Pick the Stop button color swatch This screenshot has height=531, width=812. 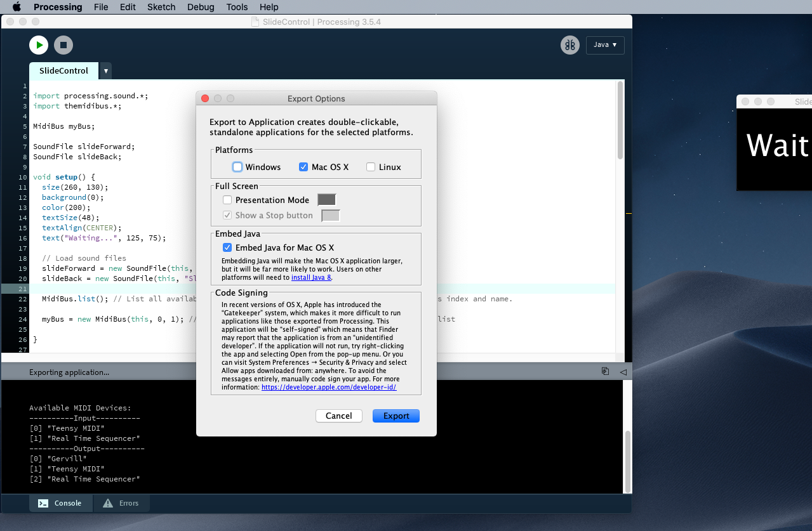331,216
